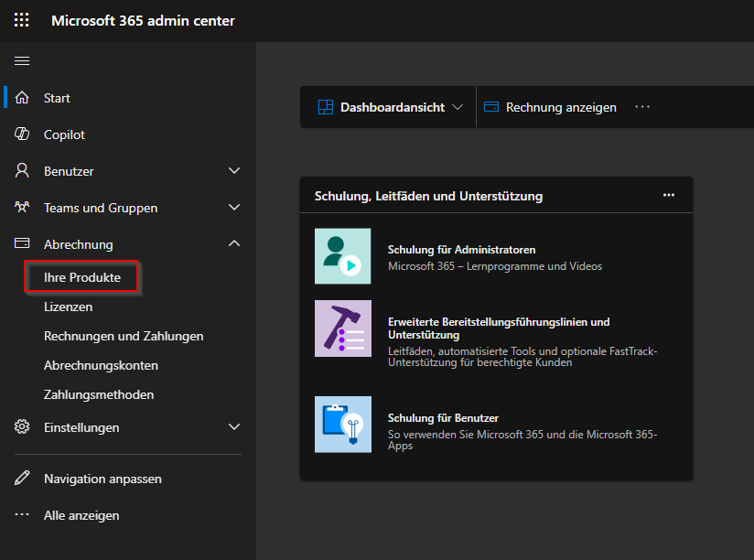Click the Alle anzeigen ellipsis icon
This screenshot has width=754, height=560.
22,514
